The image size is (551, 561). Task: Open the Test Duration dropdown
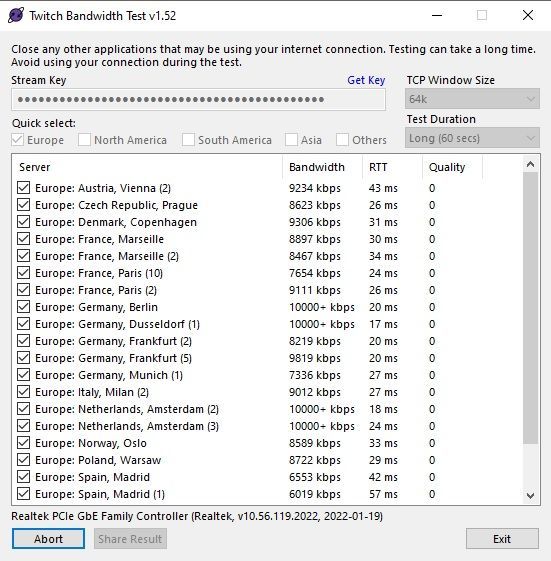pyautogui.click(x=472, y=138)
